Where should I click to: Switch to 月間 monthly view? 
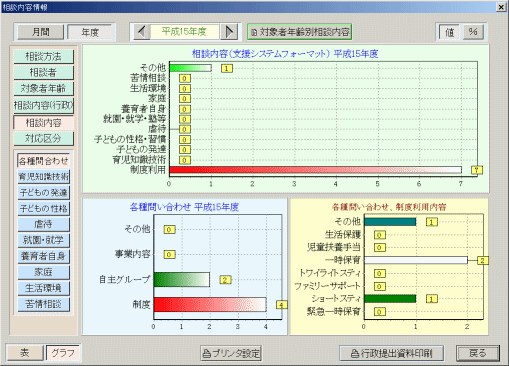click(x=41, y=32)
